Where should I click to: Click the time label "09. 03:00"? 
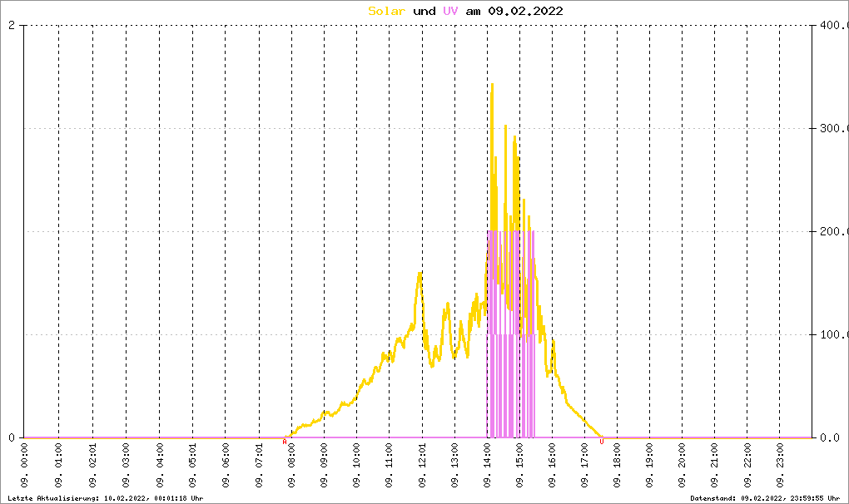point(127,466)
